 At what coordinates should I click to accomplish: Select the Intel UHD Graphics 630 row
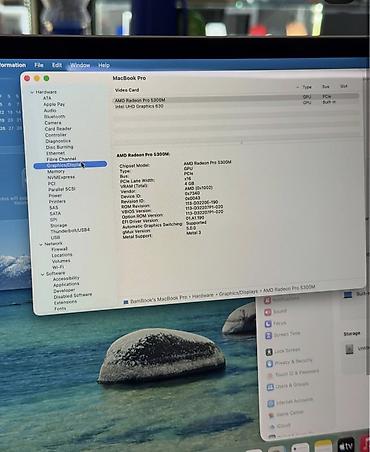(x=236, y=105)
